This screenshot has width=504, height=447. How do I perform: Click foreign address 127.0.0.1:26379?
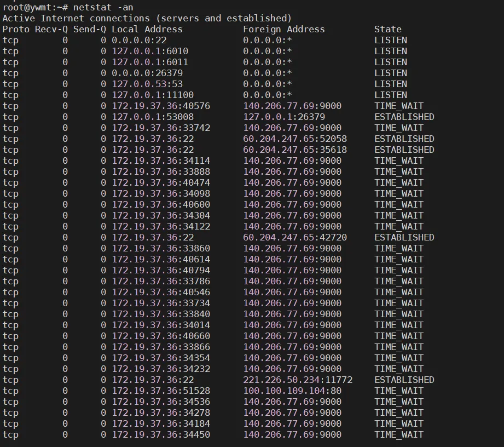[284, 117]
